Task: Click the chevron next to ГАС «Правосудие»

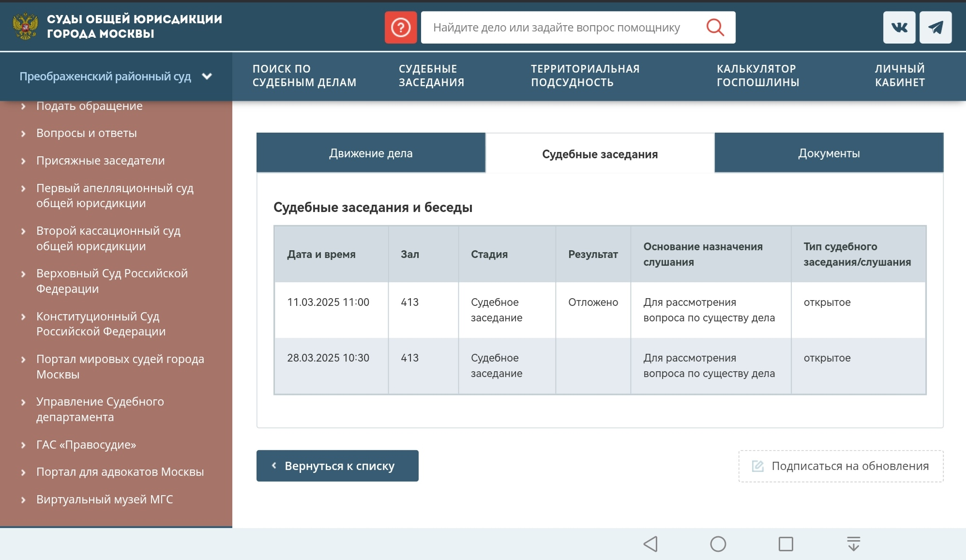Action: (x=23, y=445)
